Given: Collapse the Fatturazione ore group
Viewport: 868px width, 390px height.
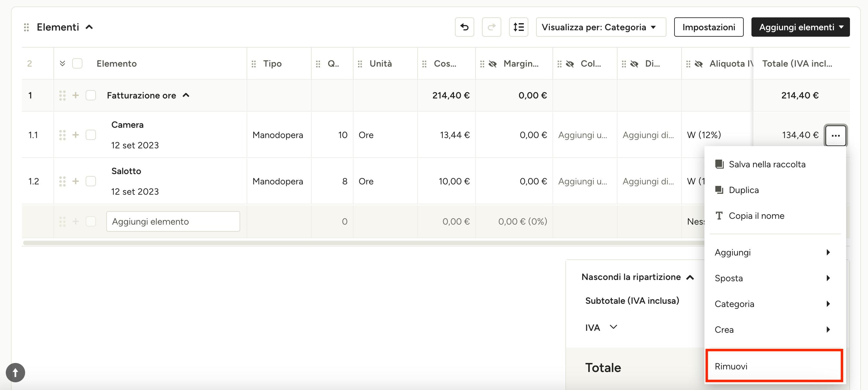Looking at the screenshot, I should click(186, 95).
